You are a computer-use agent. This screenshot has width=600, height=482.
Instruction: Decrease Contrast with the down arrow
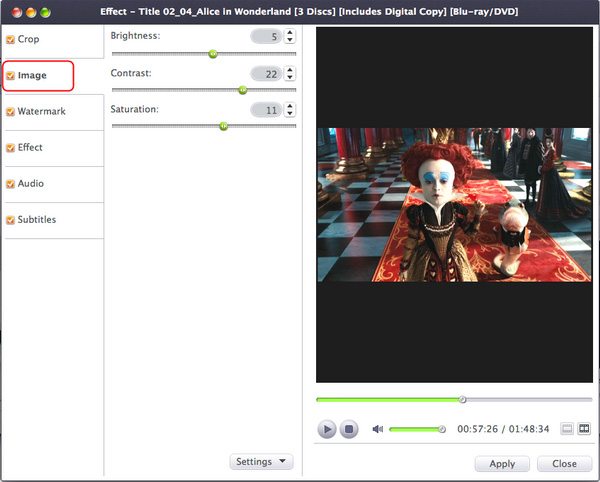click(x=290, y=77)
